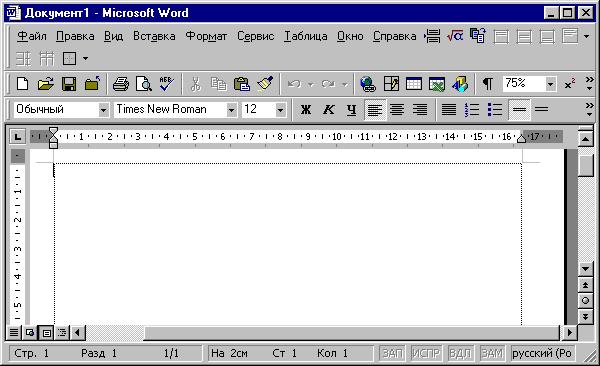
Task: Open the border style dropdown arrow
Action: (x=85, y=59)
